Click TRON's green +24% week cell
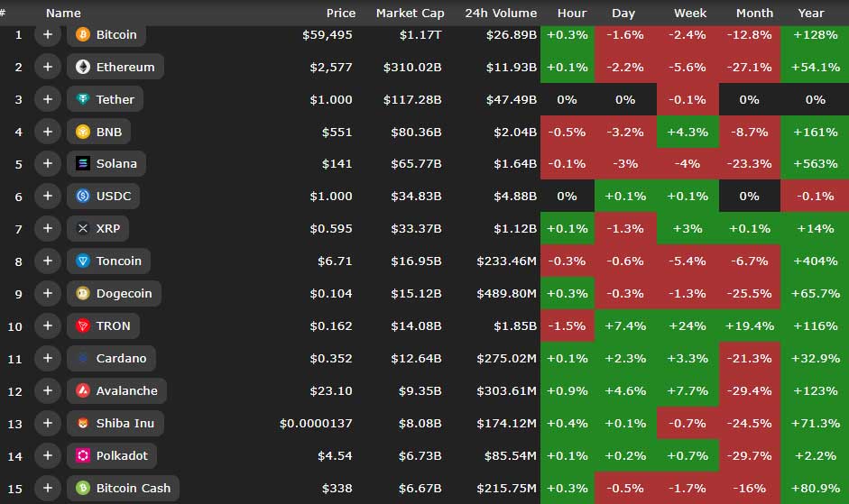This screenshot has height=504, width=849. tap(688, 326)
